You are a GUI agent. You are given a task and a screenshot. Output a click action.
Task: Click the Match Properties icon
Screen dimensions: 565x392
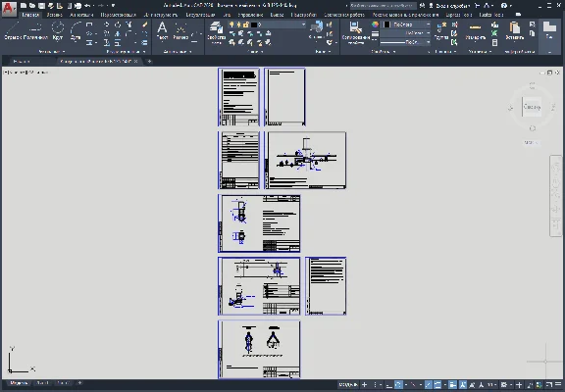click(x=355, y=31)
